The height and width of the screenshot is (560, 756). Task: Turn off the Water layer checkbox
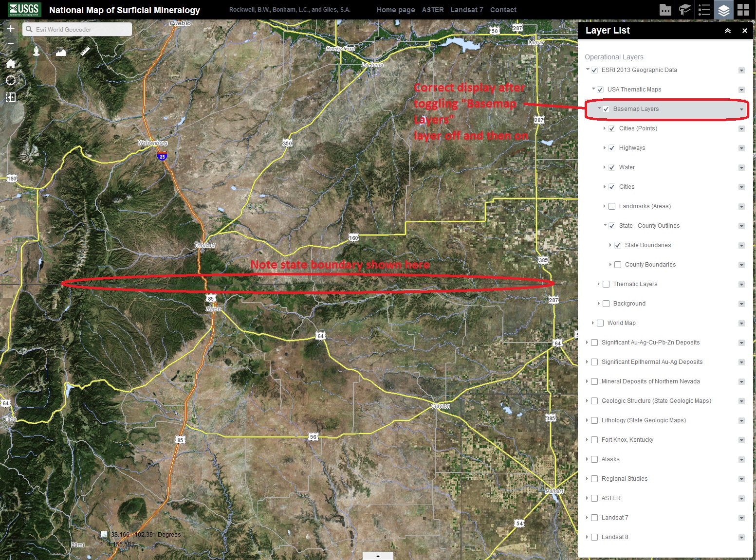pos(612,167)
